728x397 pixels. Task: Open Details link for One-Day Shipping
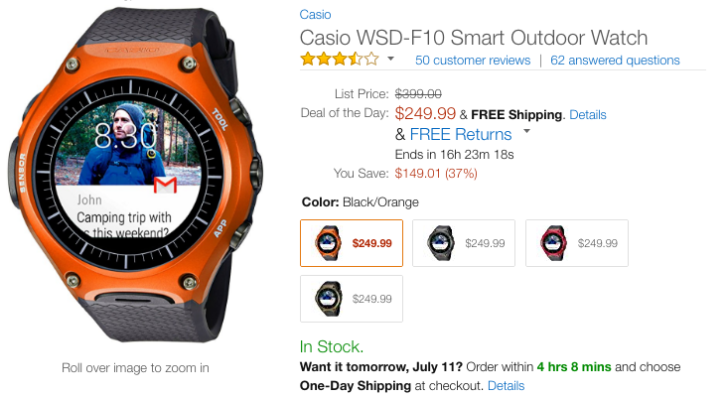coord(506,386)
